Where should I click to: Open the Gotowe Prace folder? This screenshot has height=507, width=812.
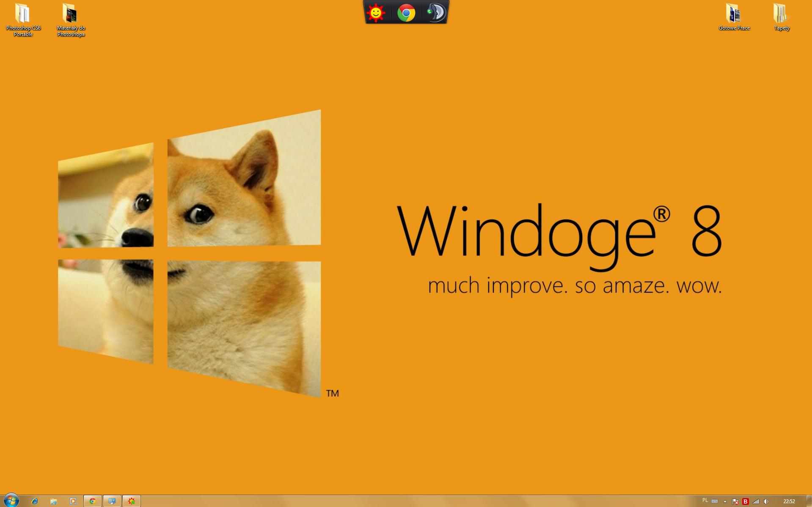[734, 17]
